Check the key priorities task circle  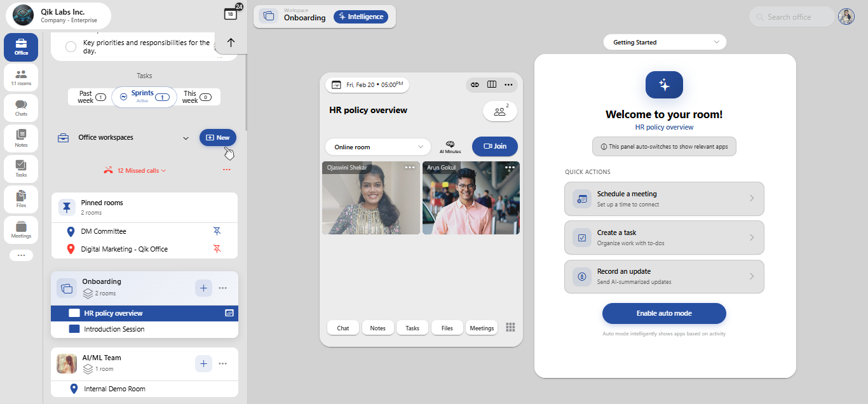71,46
